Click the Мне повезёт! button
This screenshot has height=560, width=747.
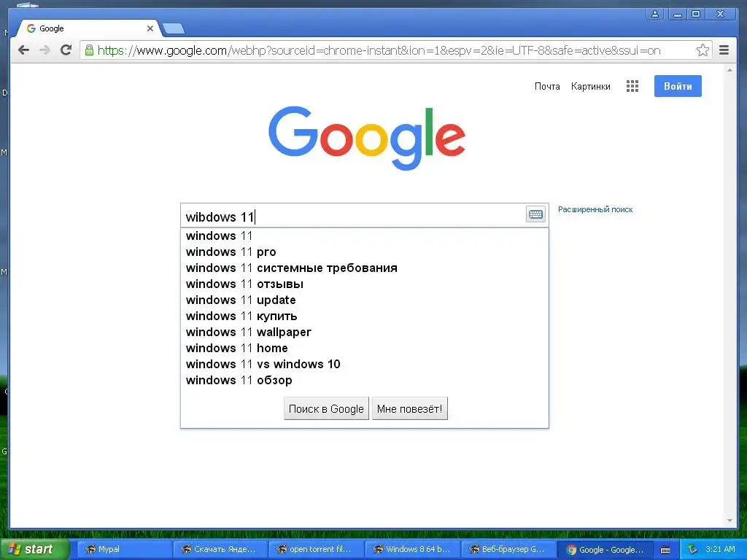410,408
